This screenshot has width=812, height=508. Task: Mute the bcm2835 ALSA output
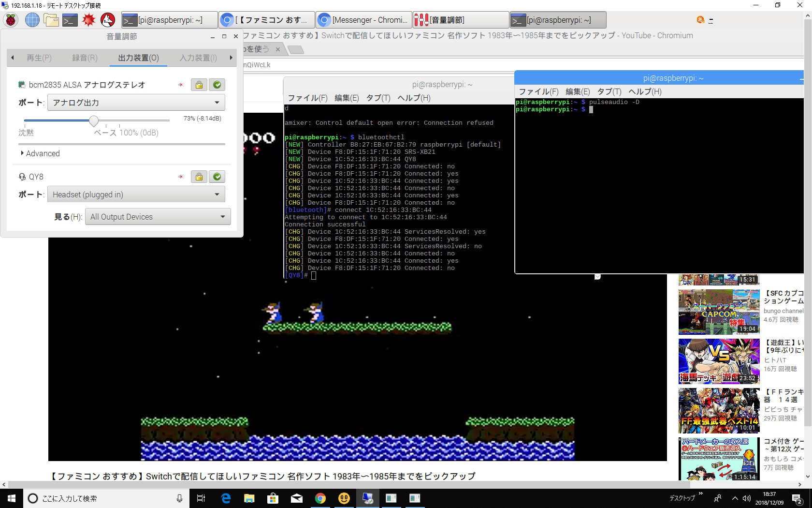pyautogui.click(x=181, y=85)
